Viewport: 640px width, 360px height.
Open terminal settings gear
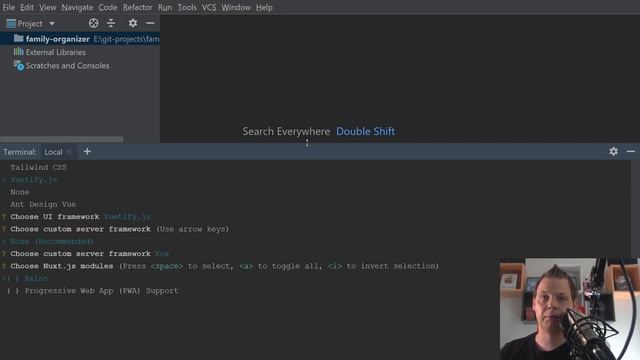tap(613, 151)
